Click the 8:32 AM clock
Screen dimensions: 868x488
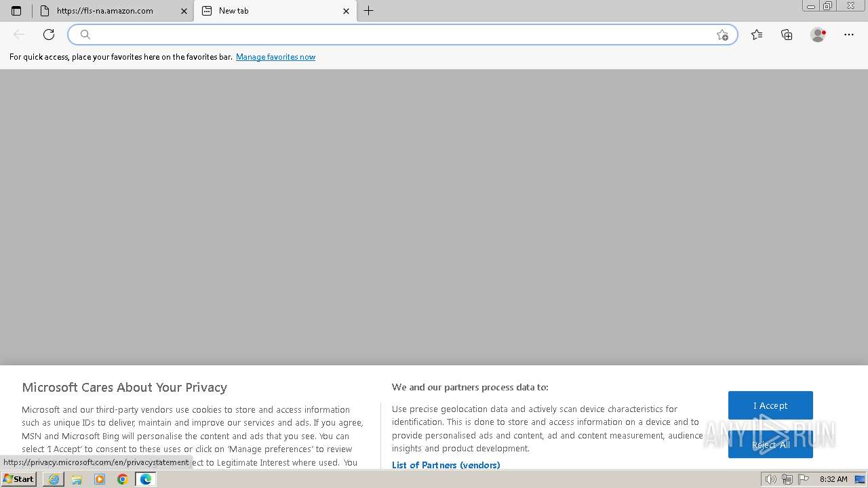(x=833, y=479)
